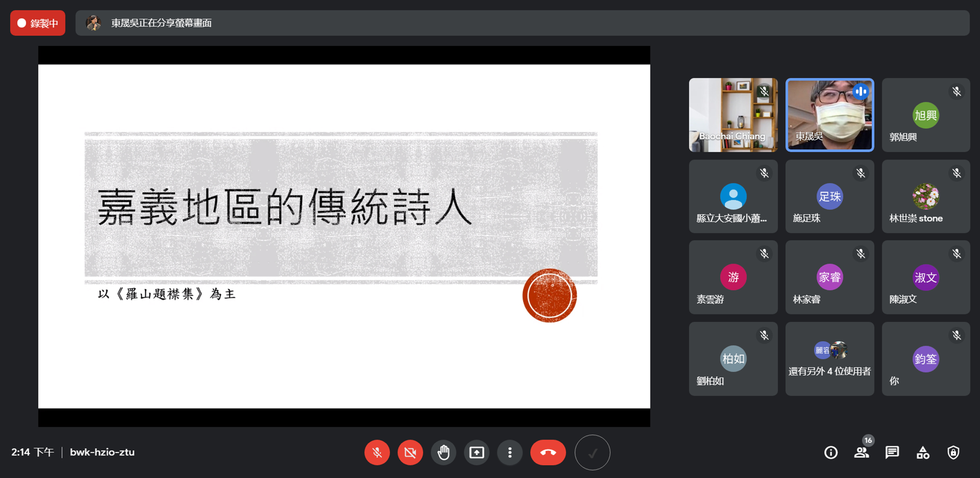Viewport: 980px width, 478px height.
Task: Click the present screen icon
Action: click(476, 452)
